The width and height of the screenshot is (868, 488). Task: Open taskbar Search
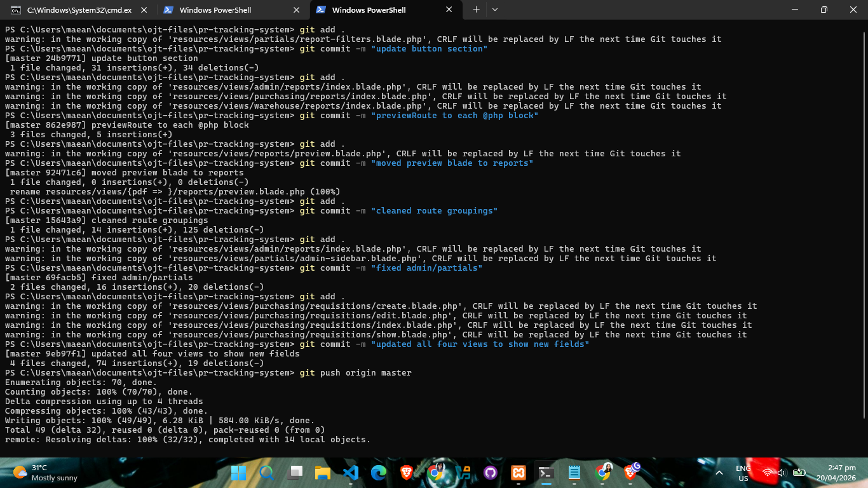pyautogui.click(x=267, y=473)
